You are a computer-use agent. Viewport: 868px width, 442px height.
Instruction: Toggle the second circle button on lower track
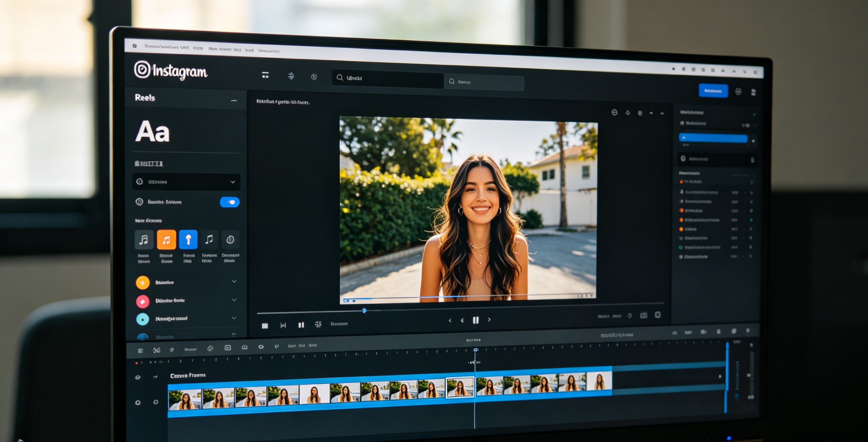(156, 402)
